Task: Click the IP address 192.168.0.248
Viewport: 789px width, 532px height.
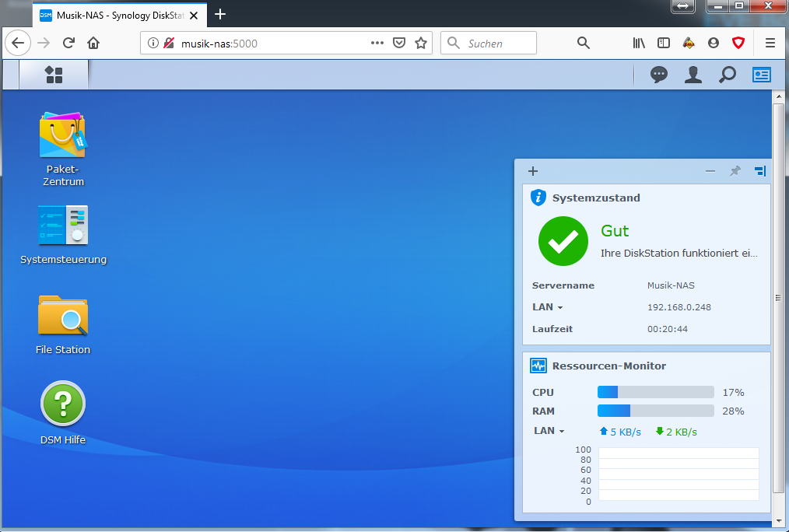Action: [679, 307]
